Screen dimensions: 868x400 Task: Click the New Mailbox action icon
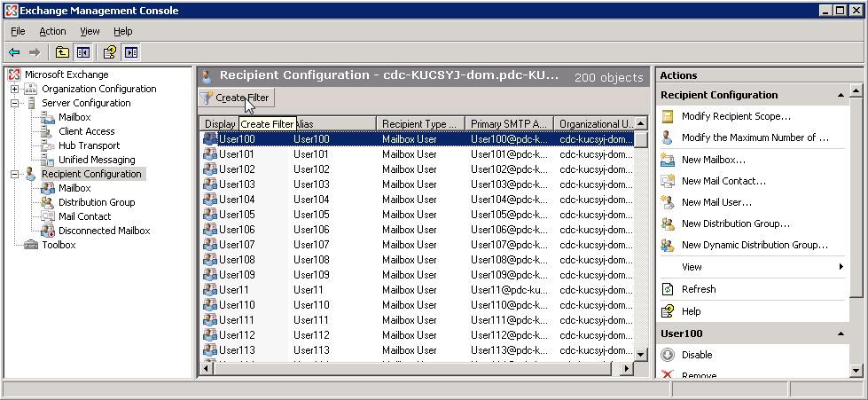coord(669,160)
